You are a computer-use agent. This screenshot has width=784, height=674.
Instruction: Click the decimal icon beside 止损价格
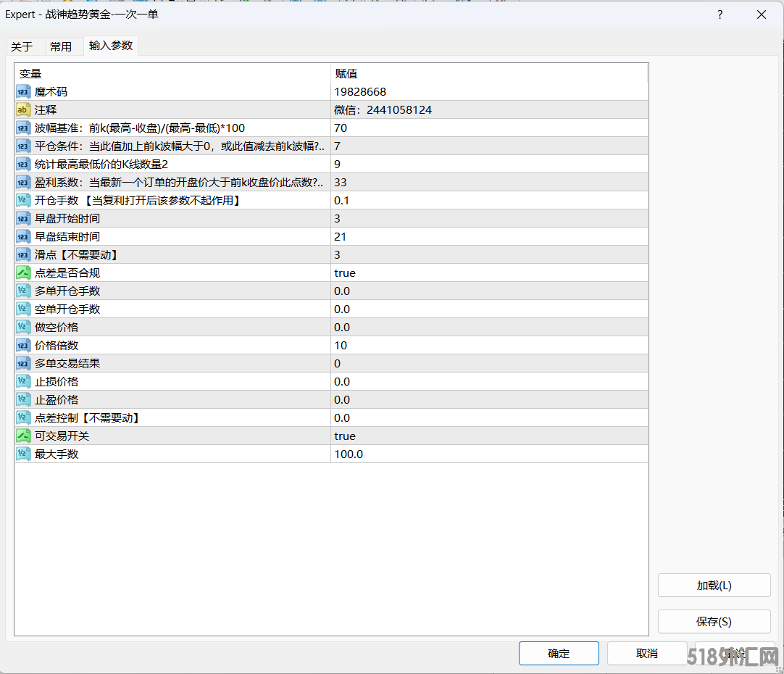[22, 381]
